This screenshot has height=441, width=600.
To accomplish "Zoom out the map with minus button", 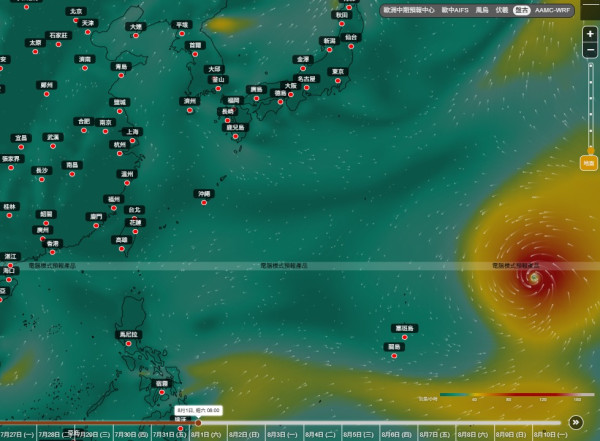I will [x=590, y=50].
